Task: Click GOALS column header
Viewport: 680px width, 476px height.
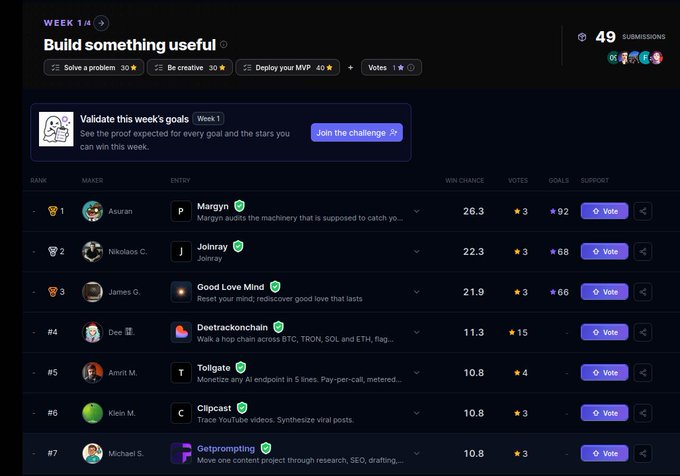Action: [559, 180]
